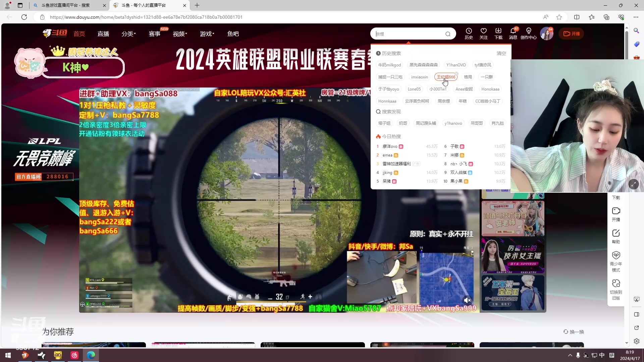The width and height of the screenshot is (644, 362).
Task: Toggle the floating expand arrow on stream
Action: click(634, 184)
